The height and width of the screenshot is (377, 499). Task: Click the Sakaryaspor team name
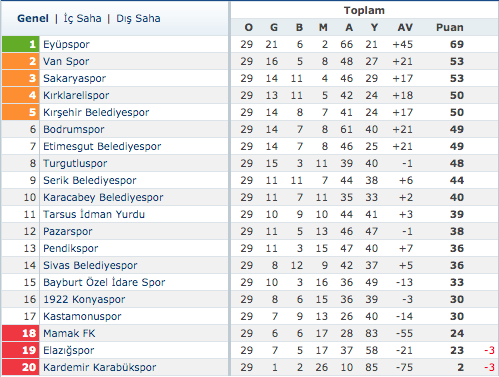[x=74, y=78]
